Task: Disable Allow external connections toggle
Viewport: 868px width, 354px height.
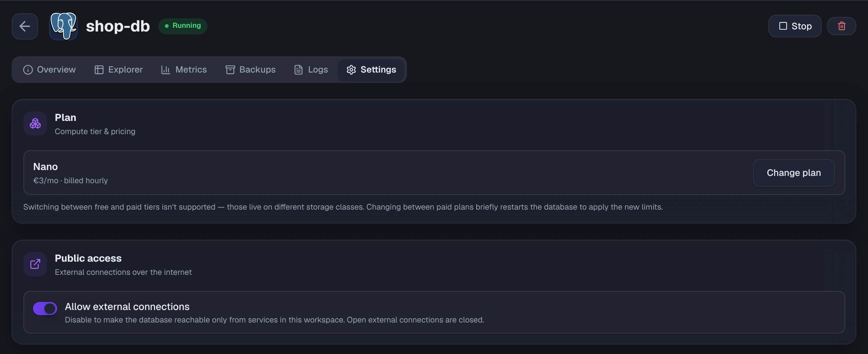Action: 45,309
